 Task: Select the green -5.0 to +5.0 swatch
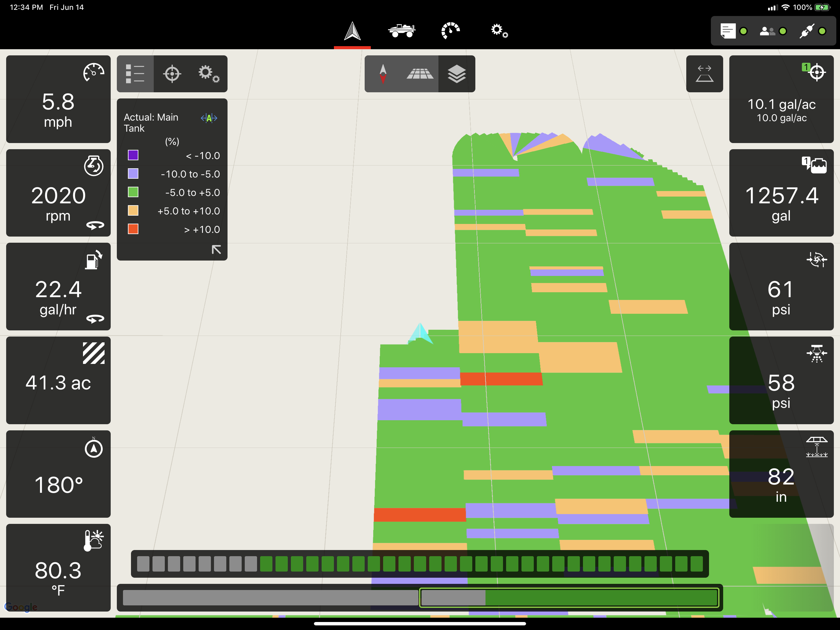[133, 192]
